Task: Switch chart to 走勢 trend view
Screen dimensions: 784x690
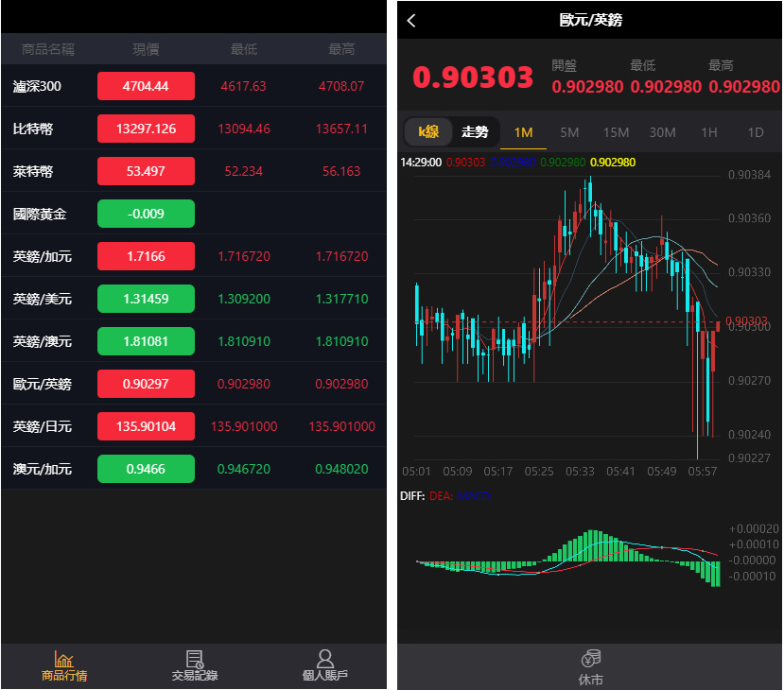Action: click(x=477, y=132)
